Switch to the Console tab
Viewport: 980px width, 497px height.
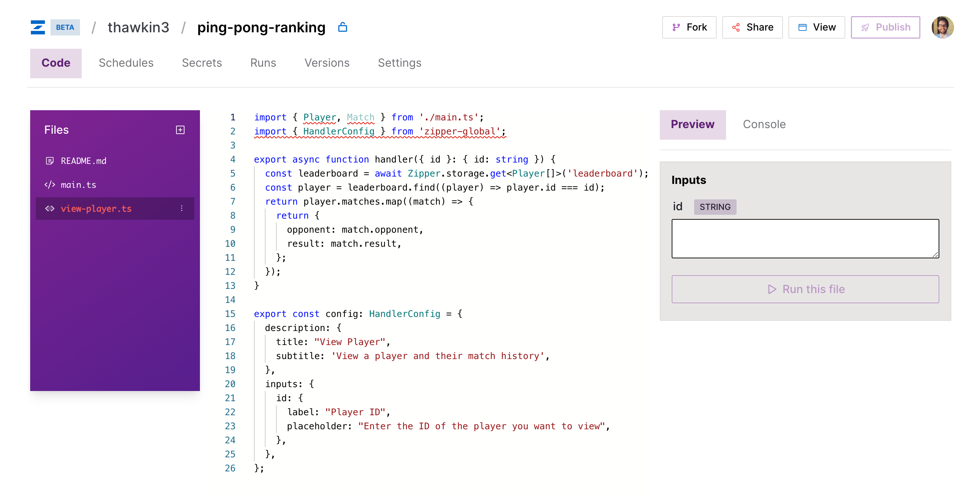[x=764, y=125]
